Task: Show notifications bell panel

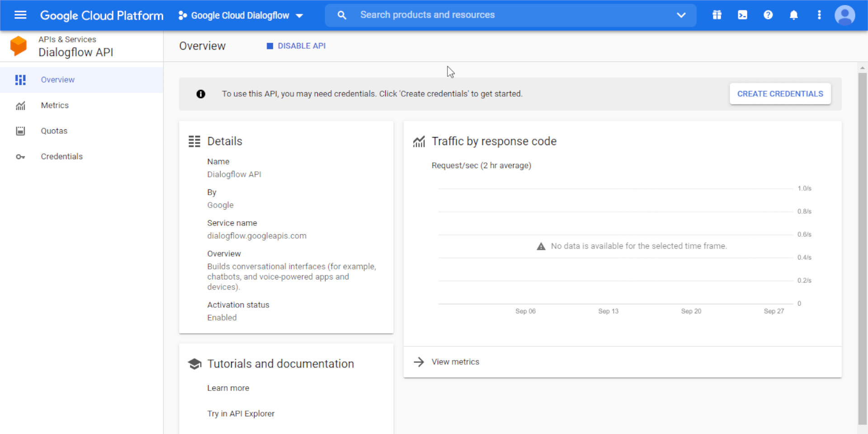Action: (793, 15)
